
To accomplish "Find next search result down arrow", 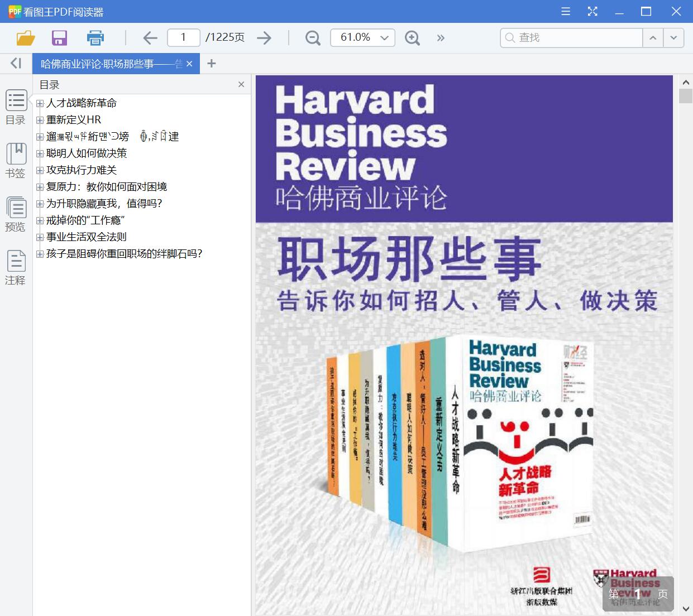I will tap(673, 37).
